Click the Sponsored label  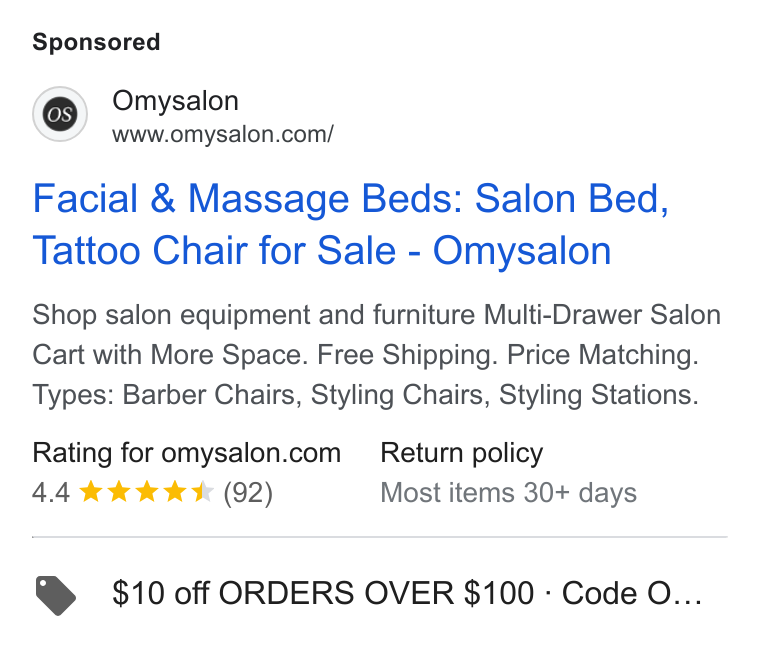96,42
